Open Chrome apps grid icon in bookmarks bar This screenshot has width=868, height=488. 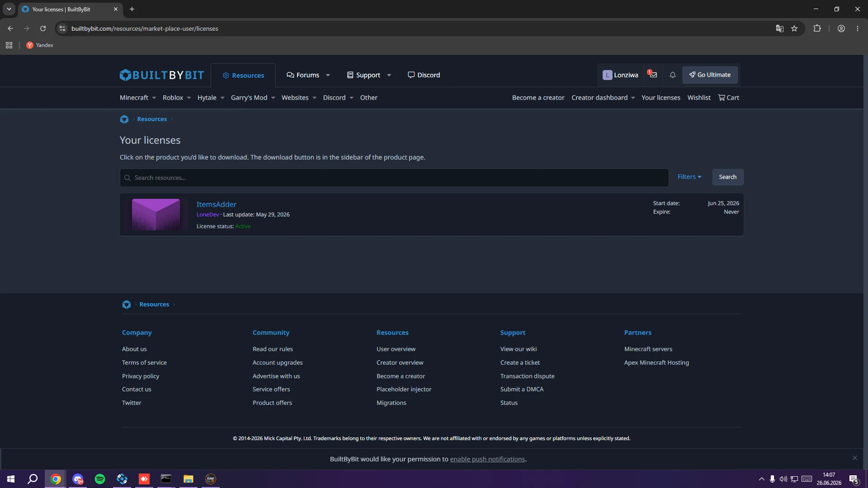[x=9, y=45]
